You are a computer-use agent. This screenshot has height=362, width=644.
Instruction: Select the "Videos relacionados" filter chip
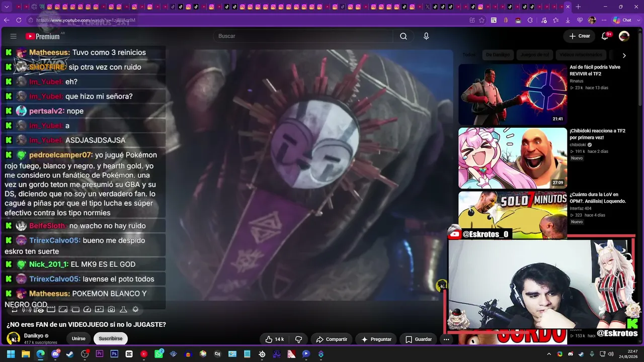581,55
